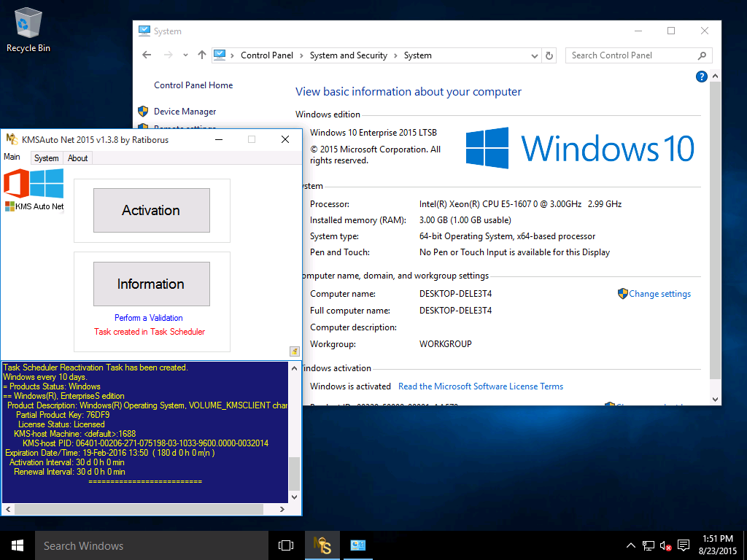Click log horizontal scrollbar left arrow
747x560 pixels.
tap(8, 509)
